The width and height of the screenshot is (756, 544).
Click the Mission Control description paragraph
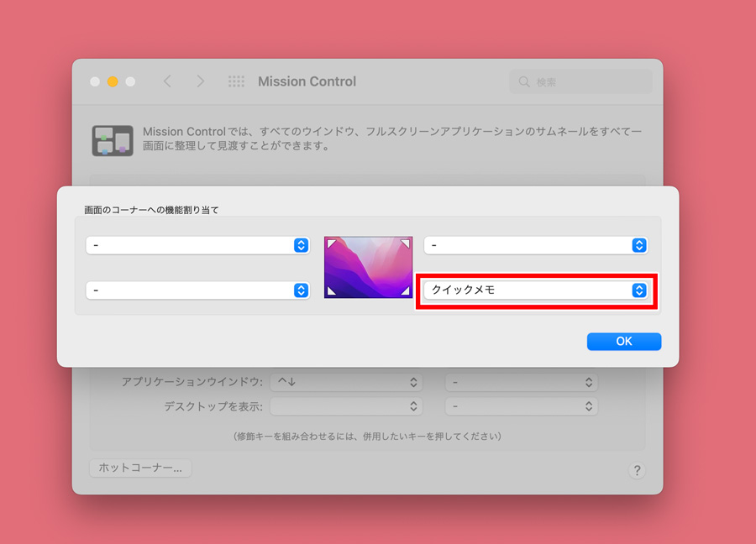point(392,139)
